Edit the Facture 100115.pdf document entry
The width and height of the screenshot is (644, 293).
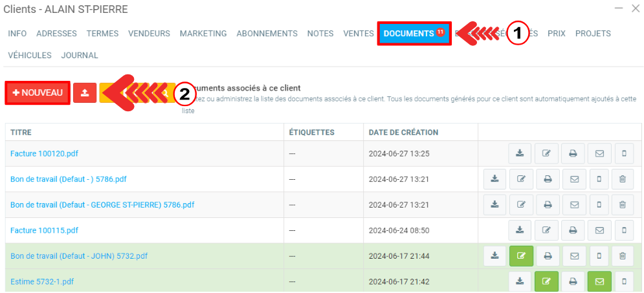[546, 230]
